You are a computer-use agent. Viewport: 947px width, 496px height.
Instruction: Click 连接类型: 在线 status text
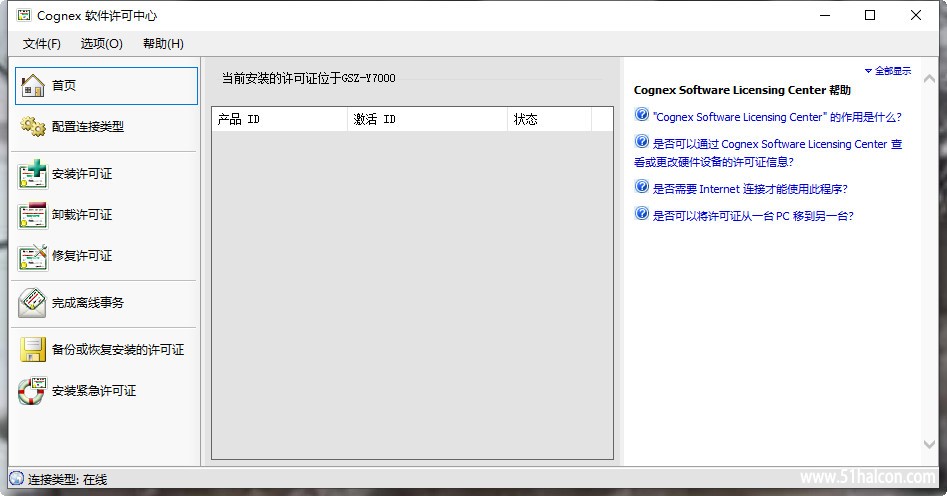(x=67, y=480)
